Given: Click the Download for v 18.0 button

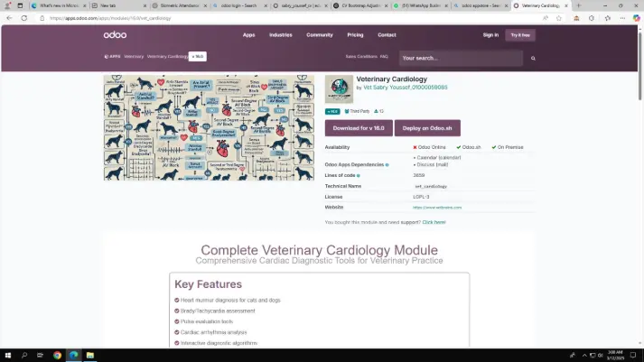Looking at the screenshot, I should (x=359, y=128).
